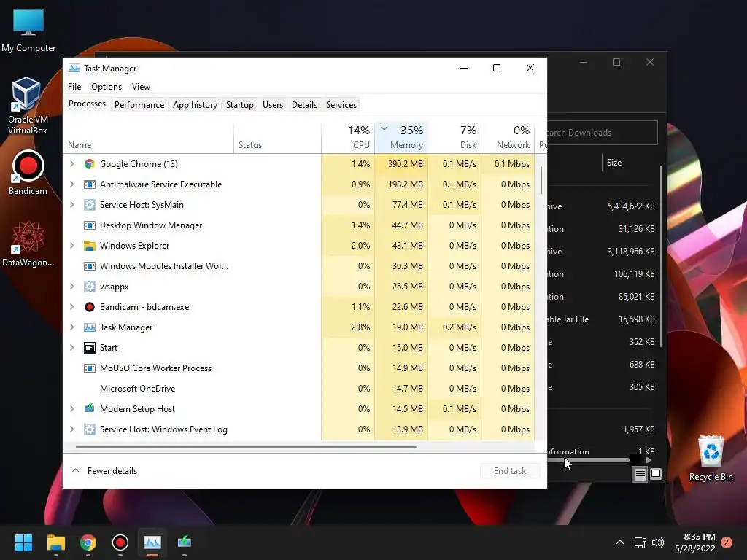Click the Google Chrome process icon
The height and width of the screenshot is (560, 747).
coord(90,164)
